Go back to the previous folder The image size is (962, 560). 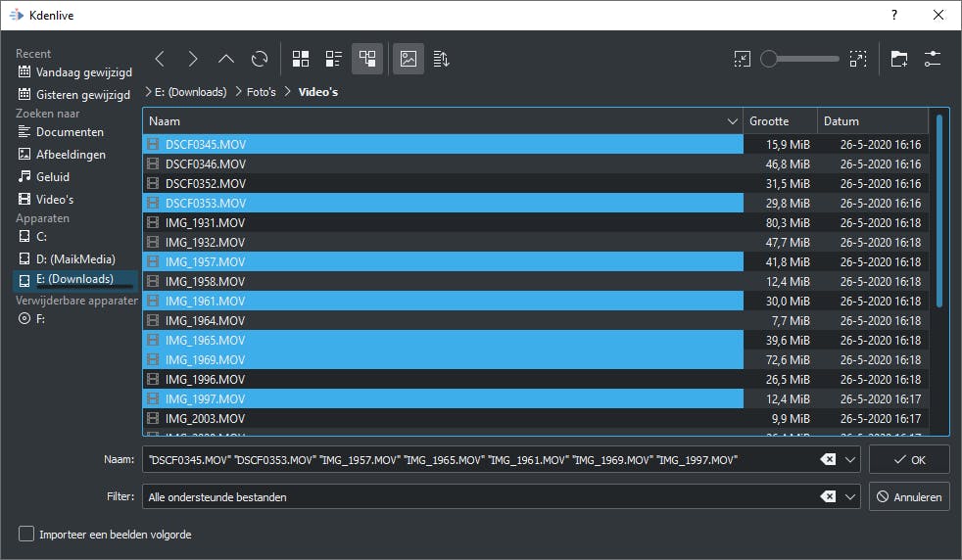coord(160,59)
